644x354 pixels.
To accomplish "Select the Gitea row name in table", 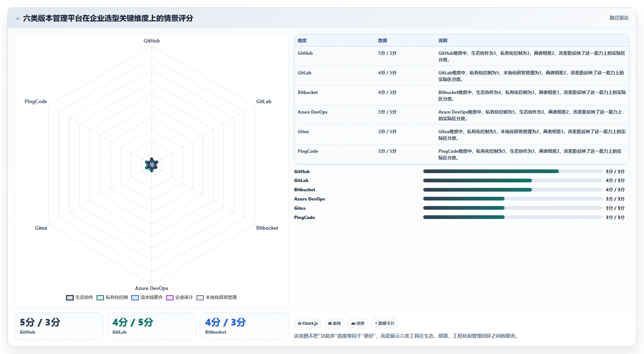I will click(303, 132).
